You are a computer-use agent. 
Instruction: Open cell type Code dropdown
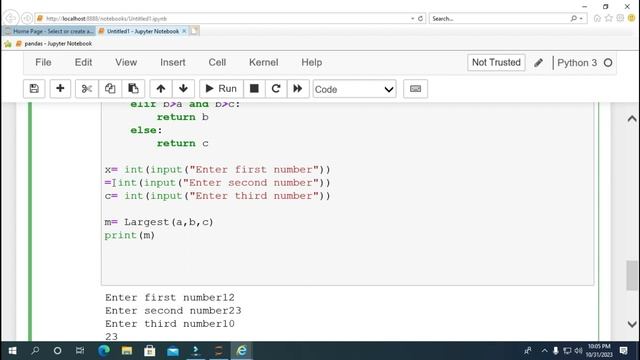(x=354, y=89)
